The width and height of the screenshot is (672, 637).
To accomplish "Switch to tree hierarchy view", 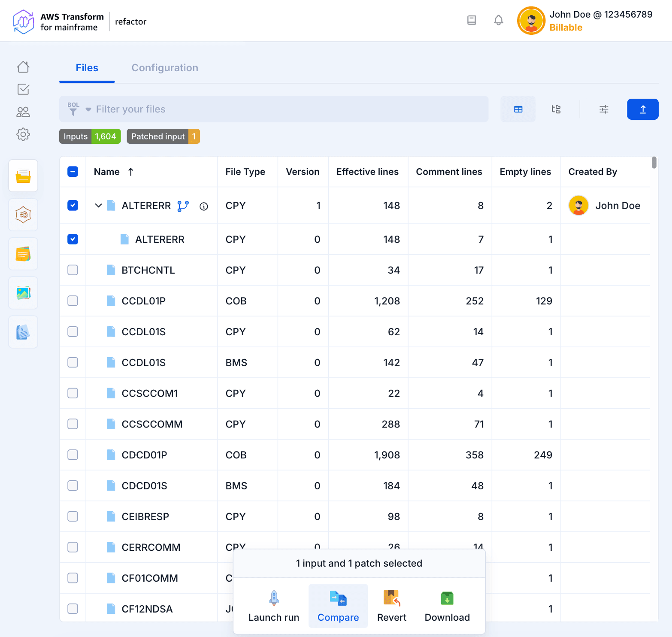I will pos(556,109).
